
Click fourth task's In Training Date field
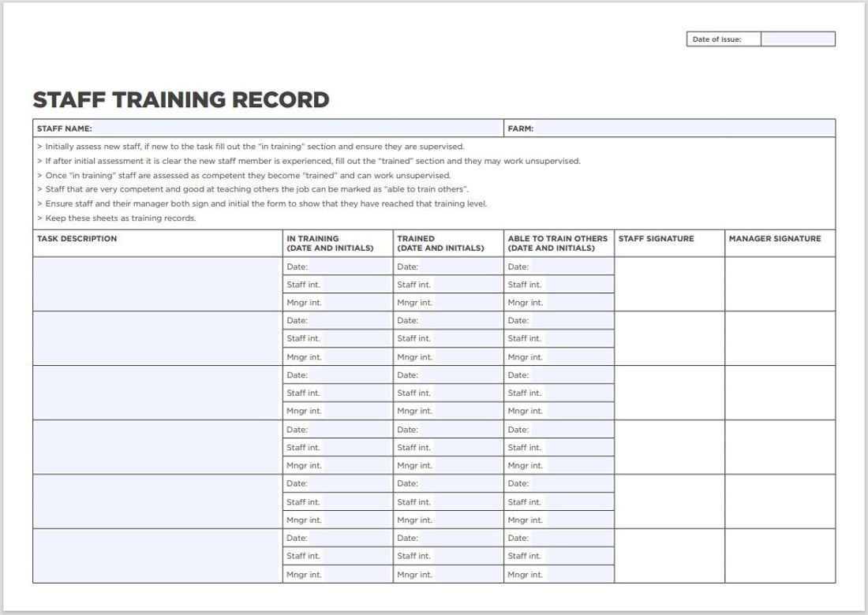[x=350, y=429]
